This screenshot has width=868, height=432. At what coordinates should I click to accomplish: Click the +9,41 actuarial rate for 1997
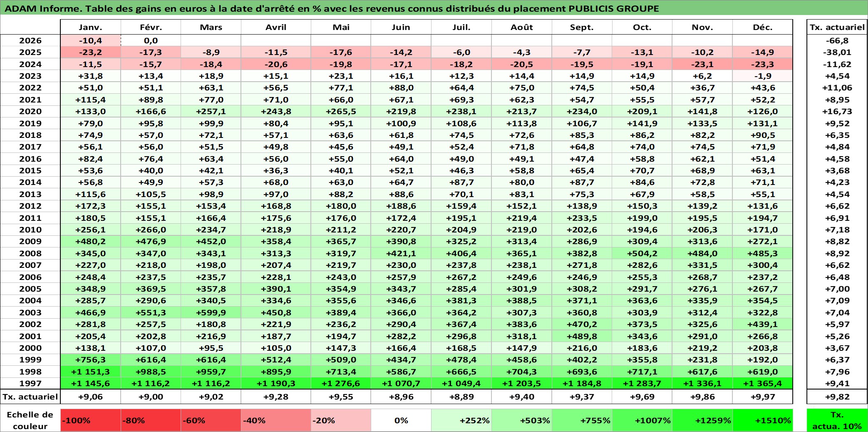point(837,383)
